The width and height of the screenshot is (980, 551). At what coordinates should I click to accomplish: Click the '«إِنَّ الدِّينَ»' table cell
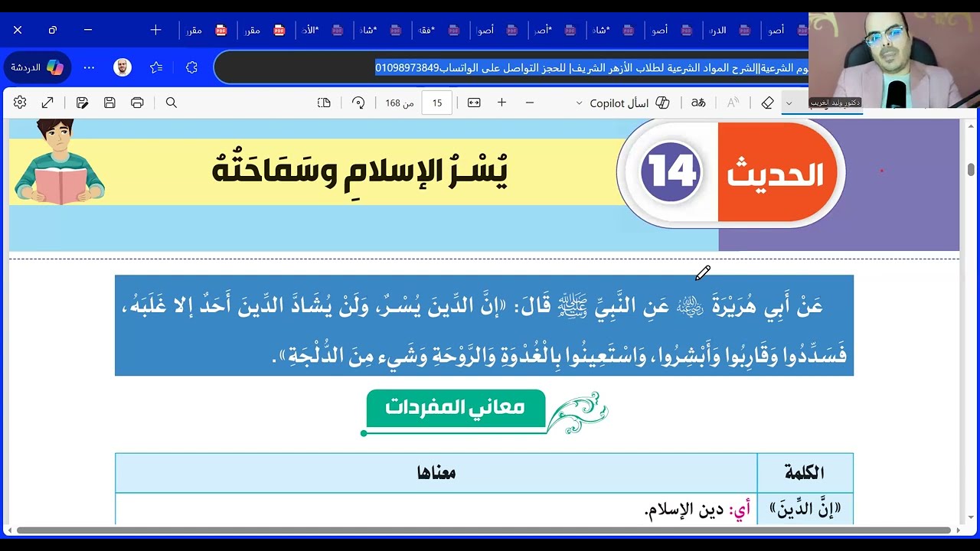(x=805, y=509)
